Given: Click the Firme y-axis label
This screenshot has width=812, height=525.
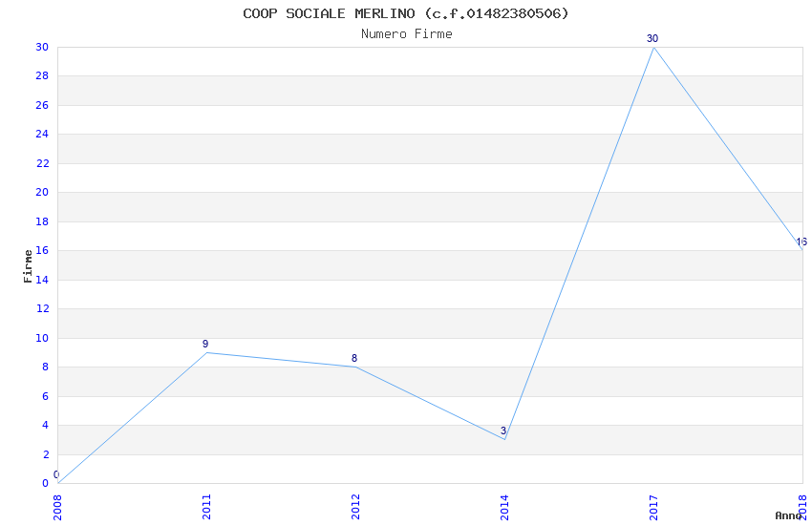Looking at the screenshot, I should (x=28, y=266).
